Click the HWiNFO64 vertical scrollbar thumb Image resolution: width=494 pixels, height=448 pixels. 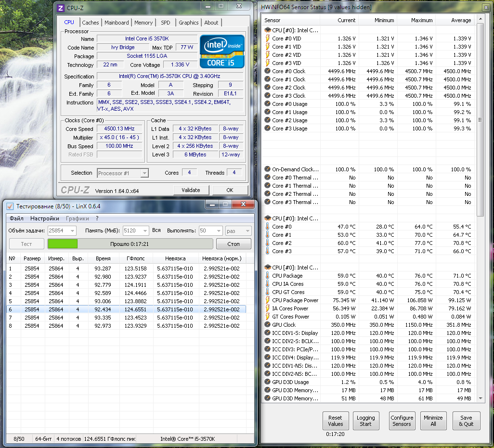(480, 120)
